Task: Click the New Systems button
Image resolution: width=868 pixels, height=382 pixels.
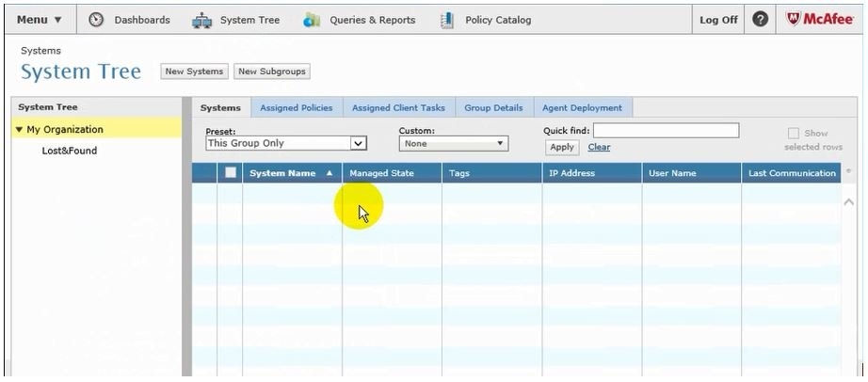Action: (x=194, y=72)
